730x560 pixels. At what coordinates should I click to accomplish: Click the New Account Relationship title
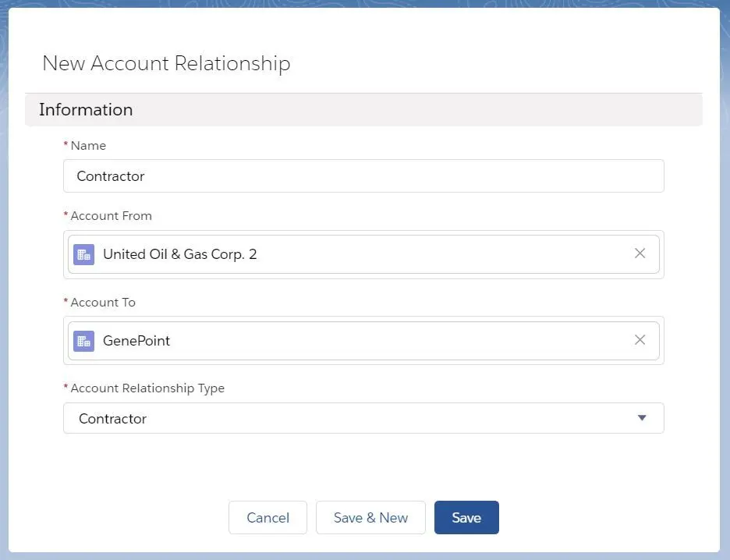166,63
